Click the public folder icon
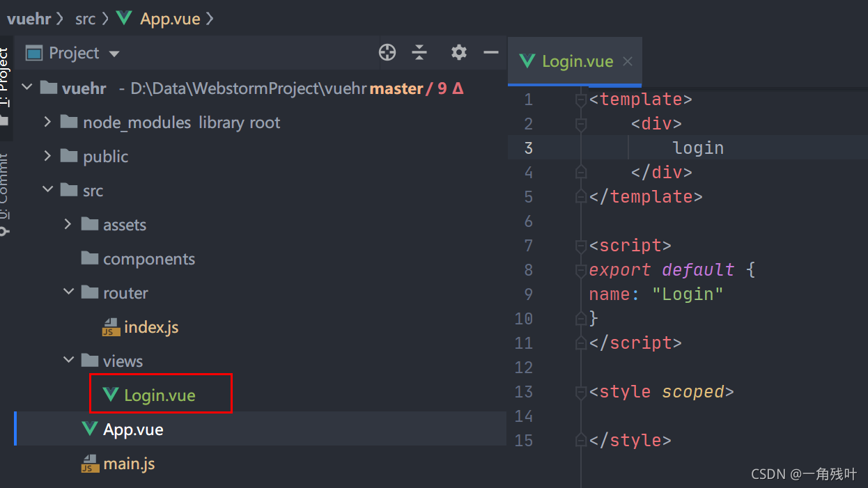This screenshot has width=868, height=488. pyautogui.click(x=69, y=157)
